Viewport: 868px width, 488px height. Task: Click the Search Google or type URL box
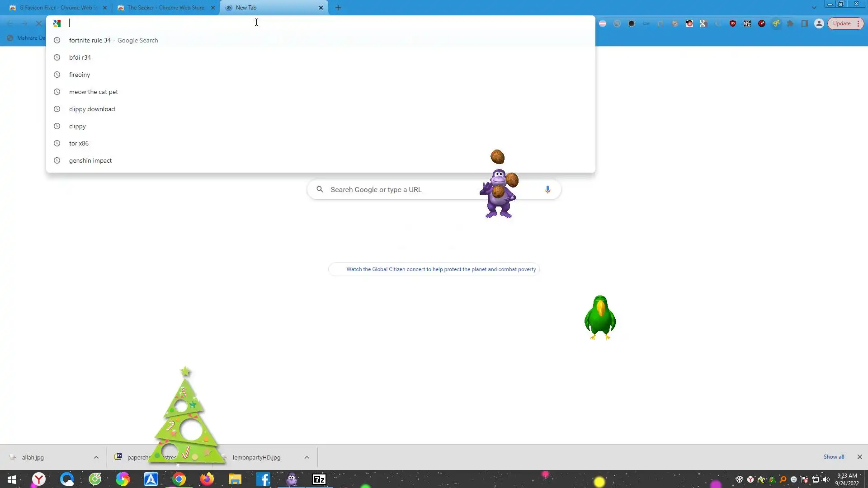pyautogui.click(x=398, y=190)
